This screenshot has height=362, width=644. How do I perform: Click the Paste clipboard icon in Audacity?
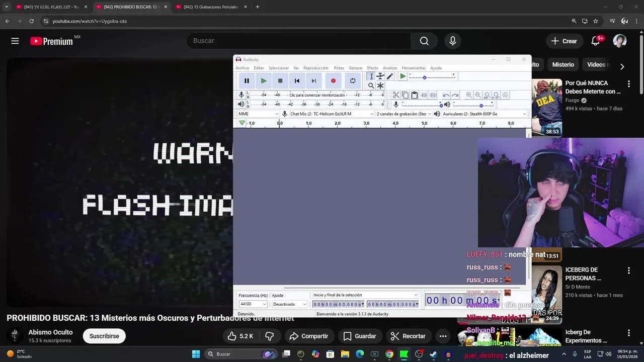pyautogui.click(x=414, y=95)
